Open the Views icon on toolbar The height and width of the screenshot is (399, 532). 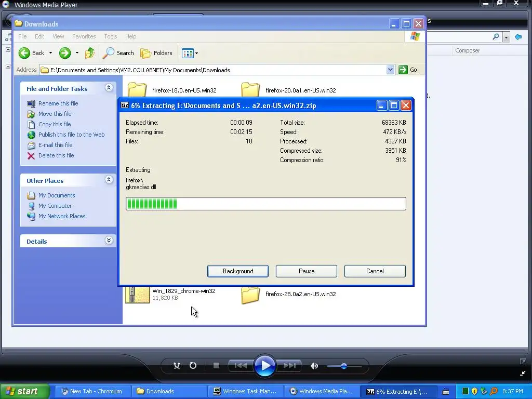tap(187, 53)
